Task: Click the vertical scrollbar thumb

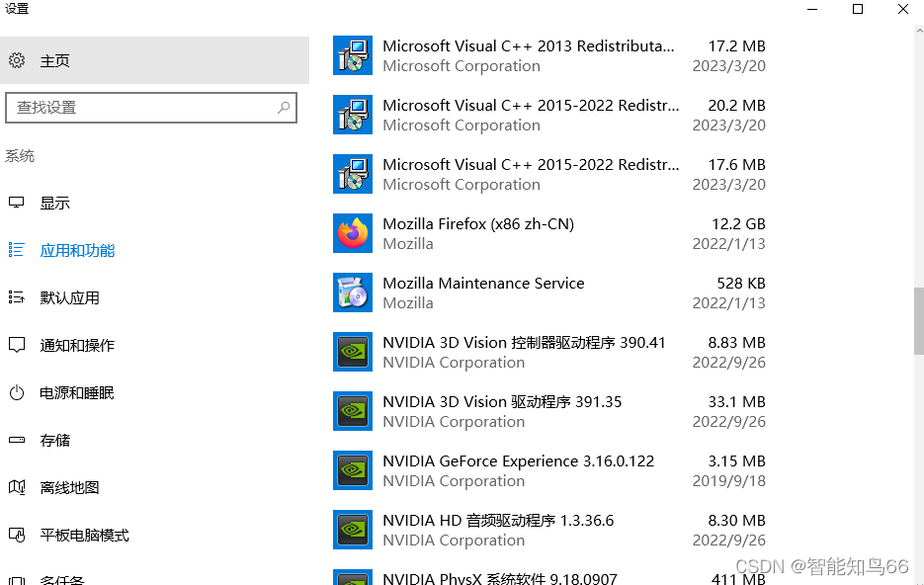Action: tap(919, 321)
